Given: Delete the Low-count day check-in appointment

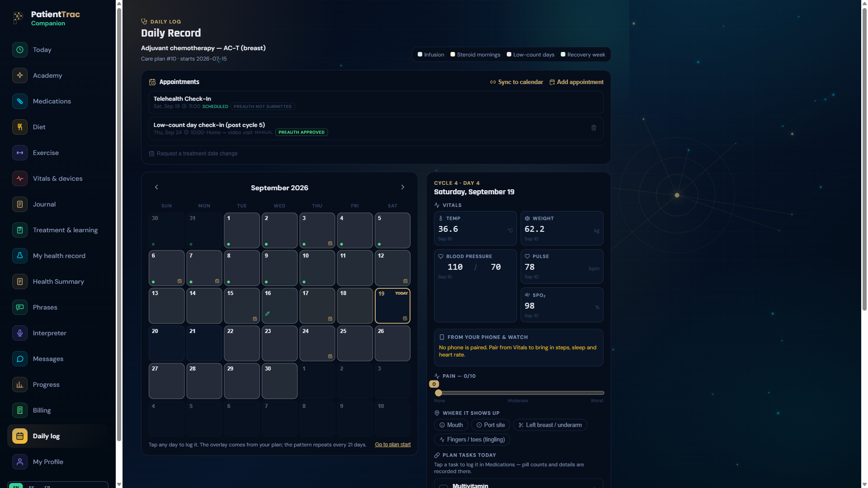Looking at the screenshot, I should tap(594, 128).
